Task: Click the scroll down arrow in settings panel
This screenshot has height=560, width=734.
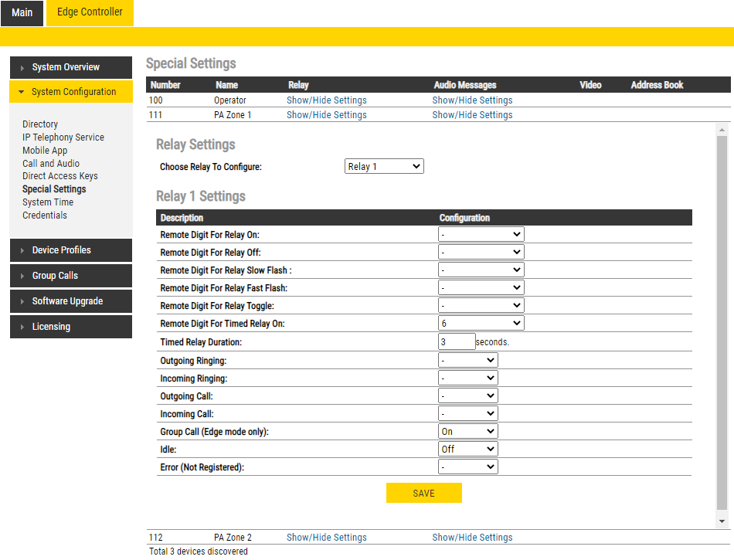Action: point(722,521)
